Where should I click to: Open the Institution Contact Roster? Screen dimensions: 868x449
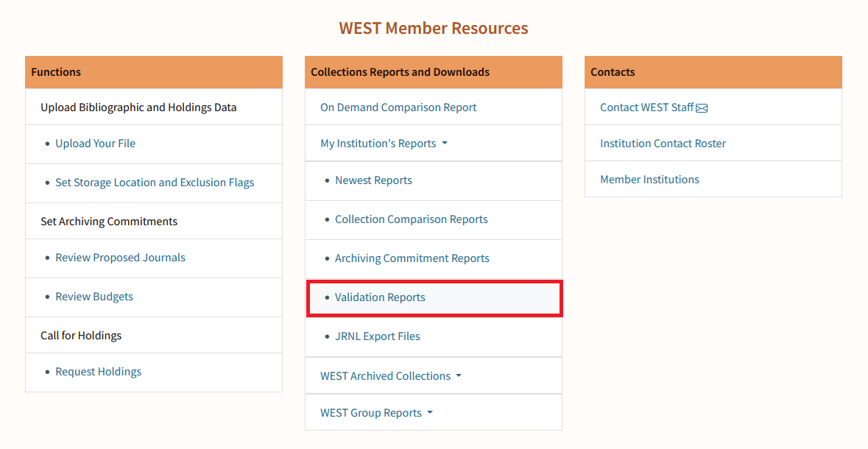[663, 144]
